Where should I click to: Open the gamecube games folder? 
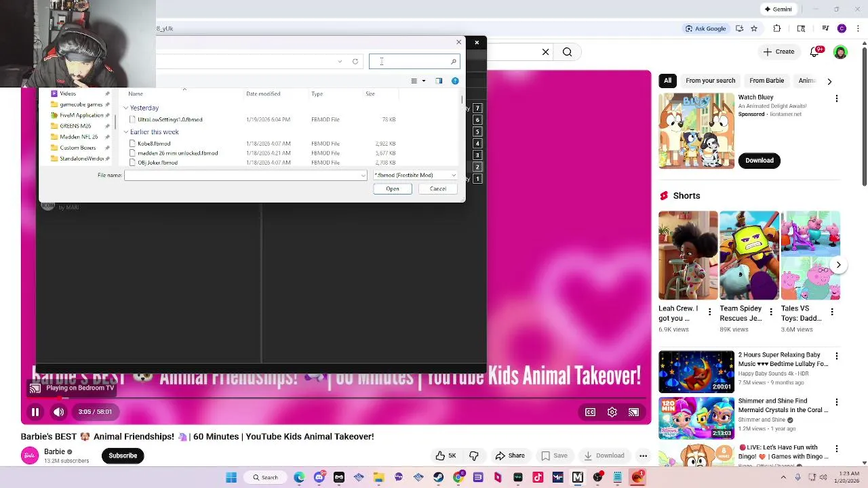tap(81, 104)
